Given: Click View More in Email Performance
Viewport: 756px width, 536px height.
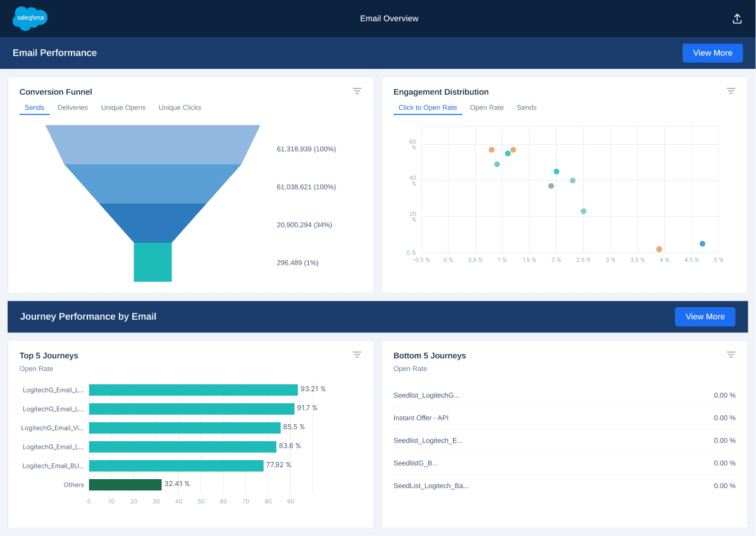Looking at the screenshot, I should pos(712,53).
